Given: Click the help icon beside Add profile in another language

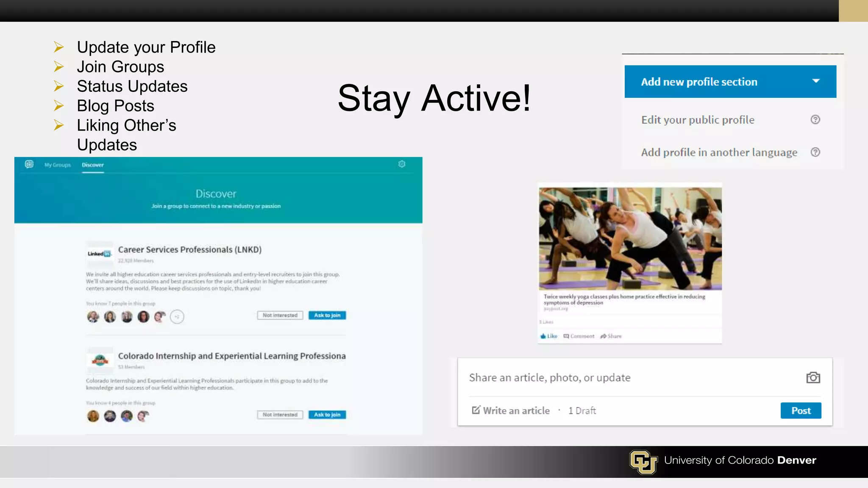Looking at the screenshot, I should coord(815,152).
